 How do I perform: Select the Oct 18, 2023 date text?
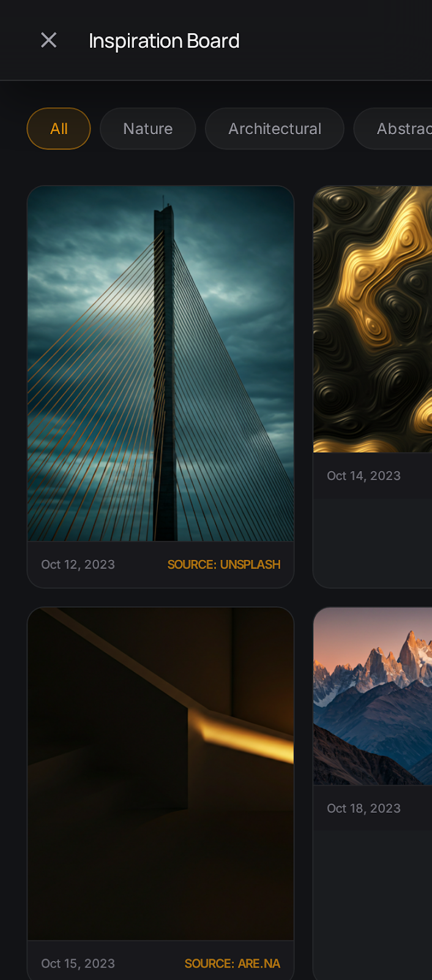[x=363, y=809]
